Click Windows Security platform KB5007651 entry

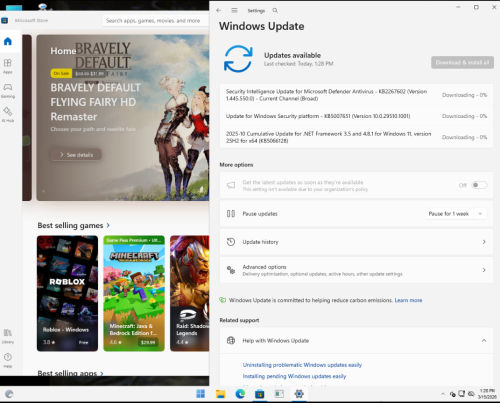356,116
